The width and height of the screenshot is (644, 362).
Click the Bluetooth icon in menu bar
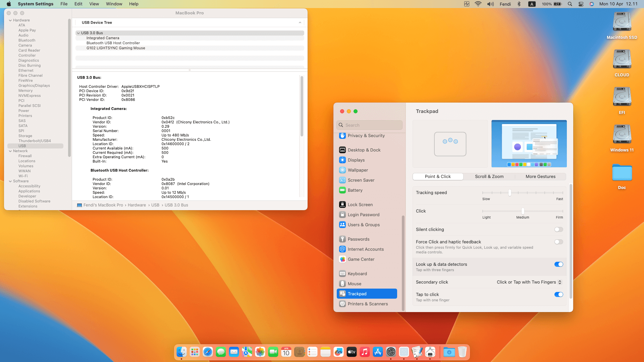click(519, 4)
